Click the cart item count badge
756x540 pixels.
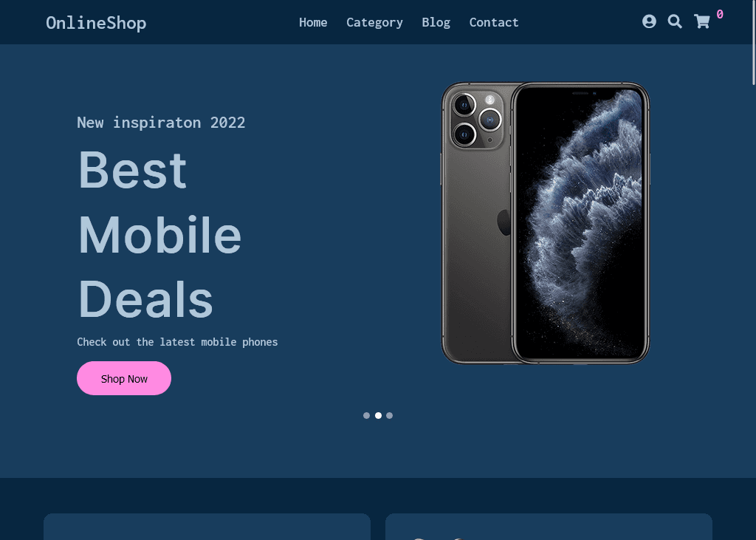coord(719,15)
